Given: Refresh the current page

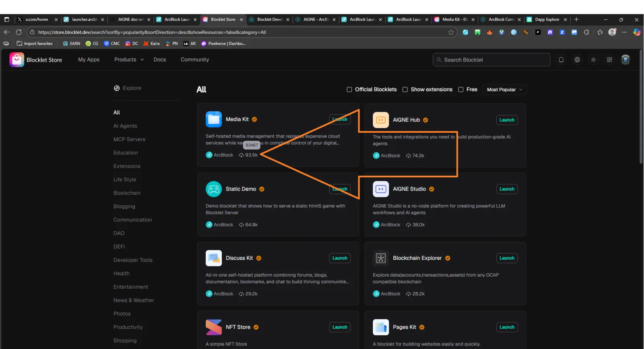Looking at the screenshot, I should tap(19, 32).
